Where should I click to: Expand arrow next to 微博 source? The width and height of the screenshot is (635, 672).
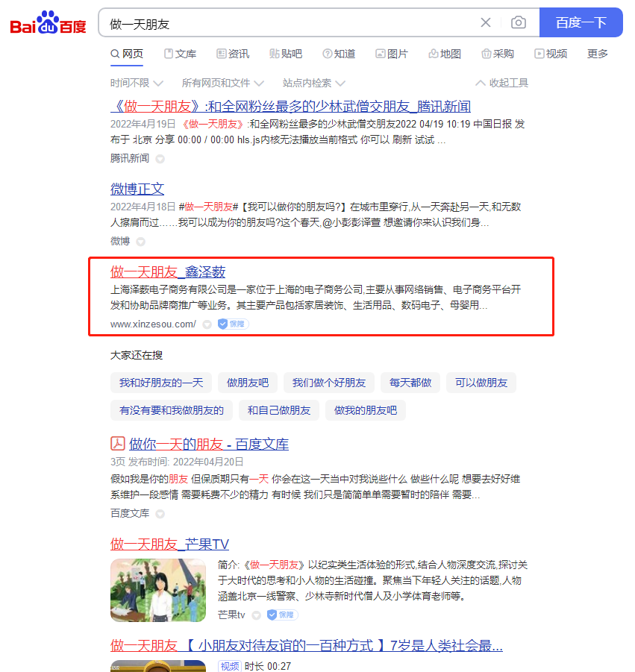point(140,242)
